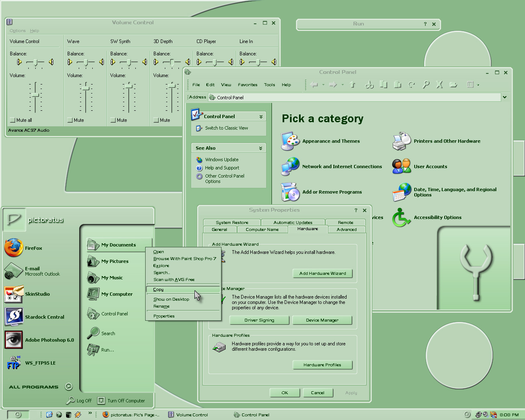Click the Log Off button
Viewport: 525px width, 420px height.
click(x=79, y=401)
